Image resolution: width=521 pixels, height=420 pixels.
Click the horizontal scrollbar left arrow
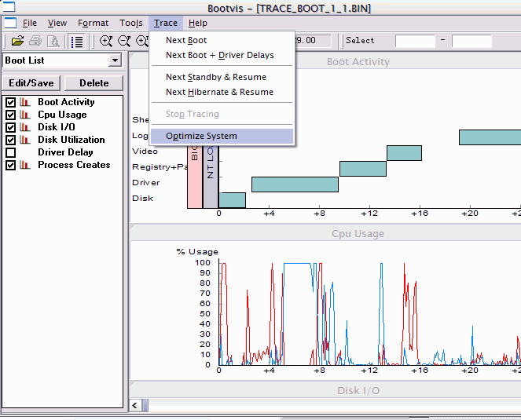pyautogui.click(x=136, y=406)
